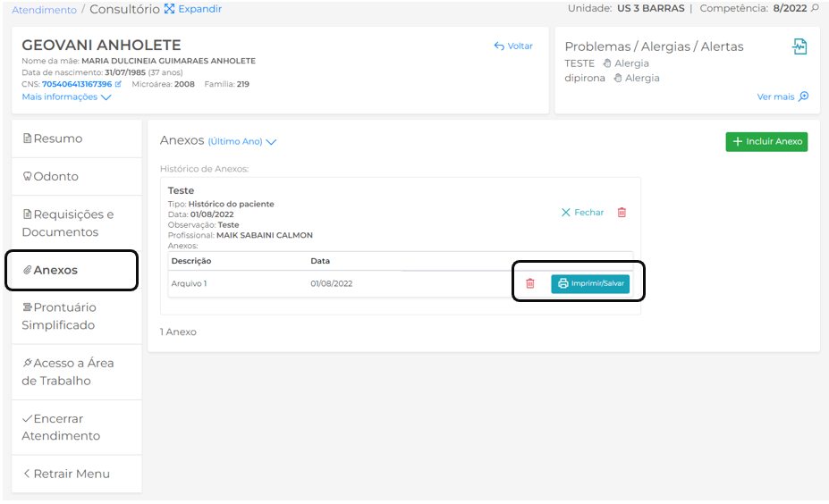This screenshot has width=829, height=504.
Task: Open the Último Ano period dropdown
Action: point(242,141)
